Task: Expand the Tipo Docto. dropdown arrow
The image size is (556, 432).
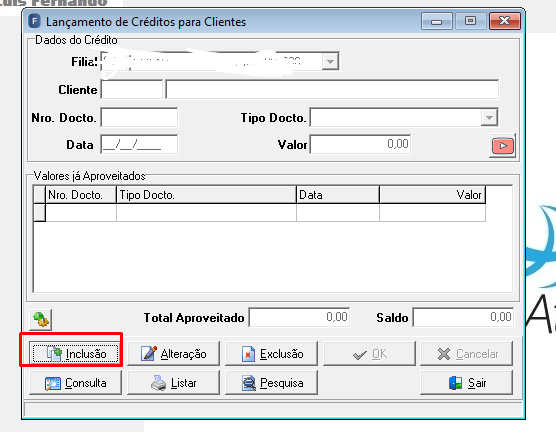Action: 489,117
